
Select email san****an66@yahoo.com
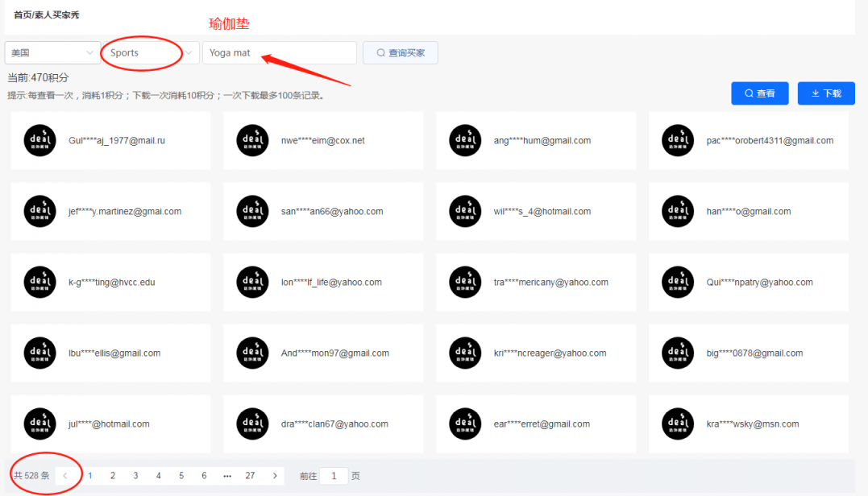pos(331,211)
